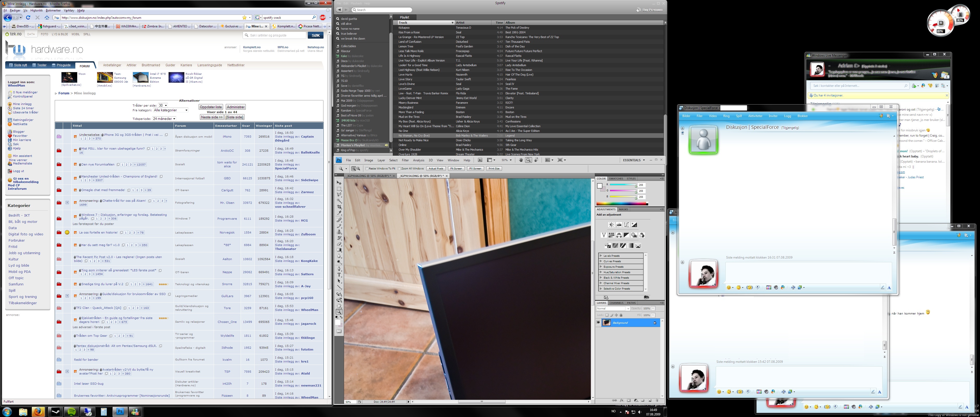Open Calculator from the taskbar
The width and height of the screenshot is (980, 417).
103,412
